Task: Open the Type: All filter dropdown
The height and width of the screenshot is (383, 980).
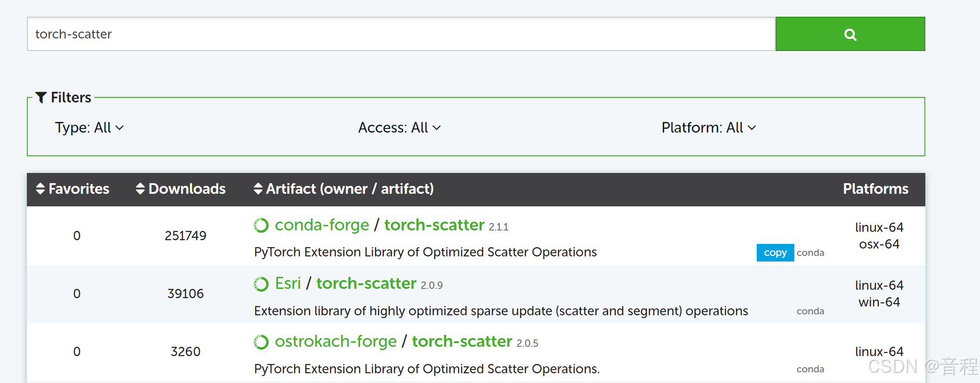Action: 89,128
